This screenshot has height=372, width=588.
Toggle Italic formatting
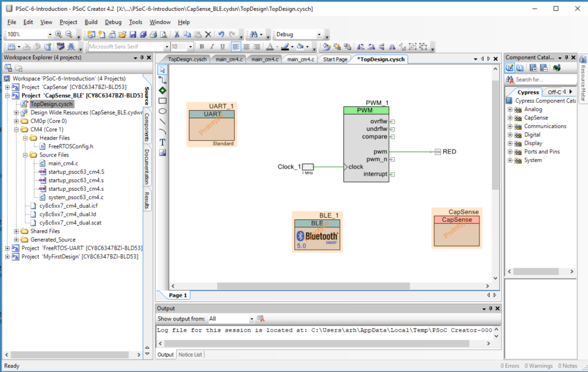click(212, 46)
